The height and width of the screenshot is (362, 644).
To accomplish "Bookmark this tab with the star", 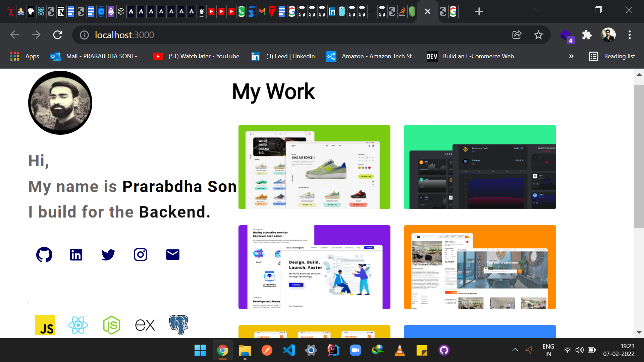I will [x=538, y=35].
